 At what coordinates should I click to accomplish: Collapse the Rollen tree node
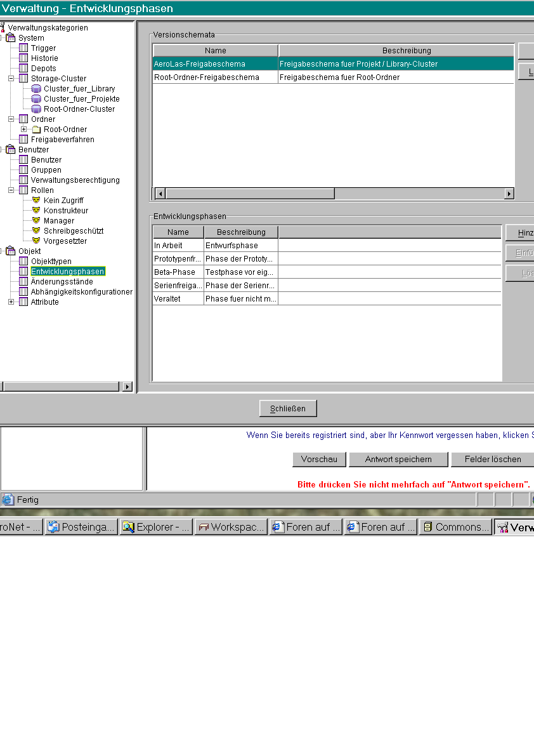click(11, 190)
